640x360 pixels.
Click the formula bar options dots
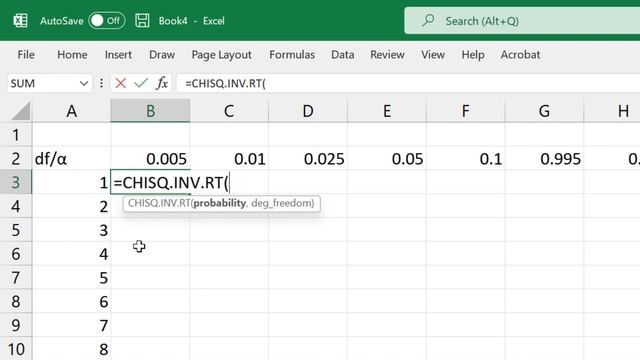[x=101, y=83]
